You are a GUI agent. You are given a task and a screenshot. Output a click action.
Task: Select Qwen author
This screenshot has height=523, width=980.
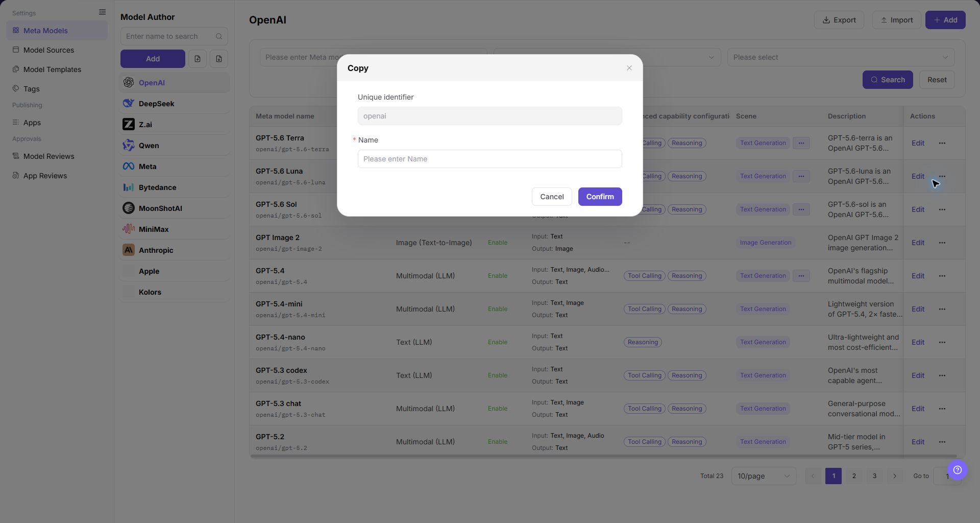tap(174, 146)
